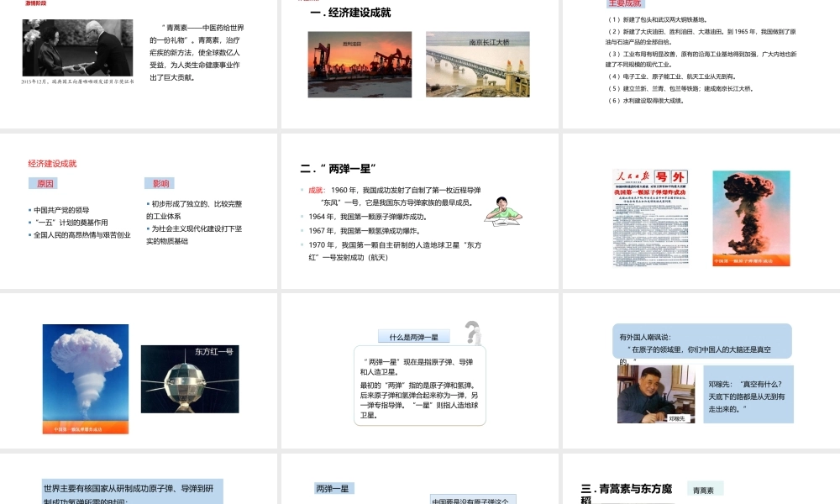Open the oil field pumpjack sunset image
The image size is (840, 504).
pos(360,65)
